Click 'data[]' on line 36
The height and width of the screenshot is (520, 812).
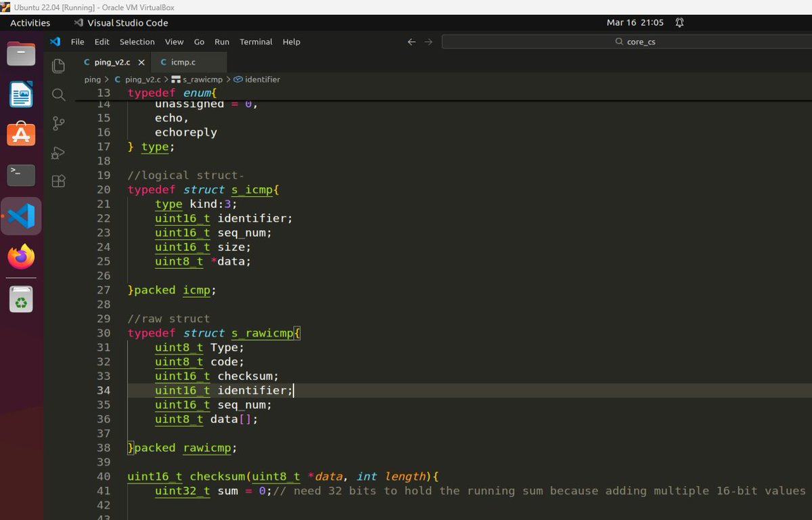pos(231,419)
